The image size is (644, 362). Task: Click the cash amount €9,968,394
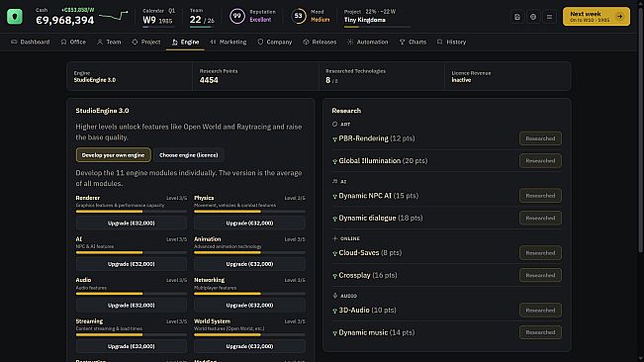coord(65,20)
